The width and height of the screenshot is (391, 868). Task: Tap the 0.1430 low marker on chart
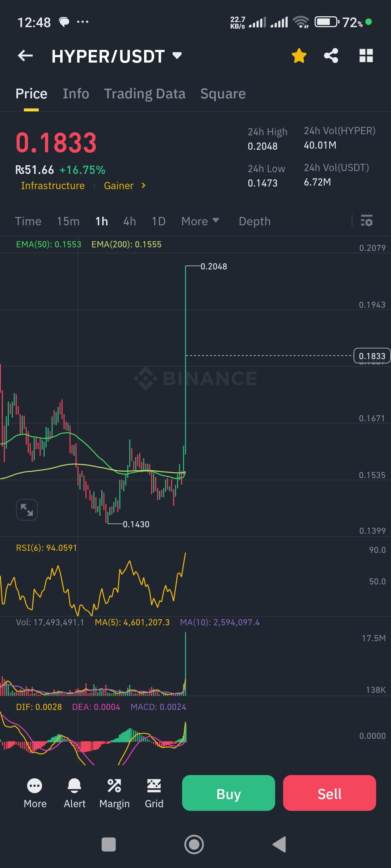click(x=136, y=524)
